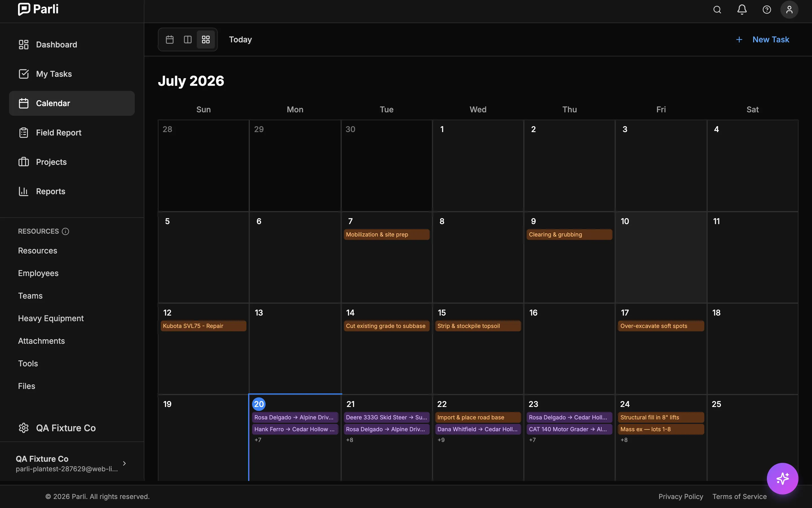Open the QA Fixture Co settings label
Viewport: 812px width, 508px height.
(x=66, y=428)
